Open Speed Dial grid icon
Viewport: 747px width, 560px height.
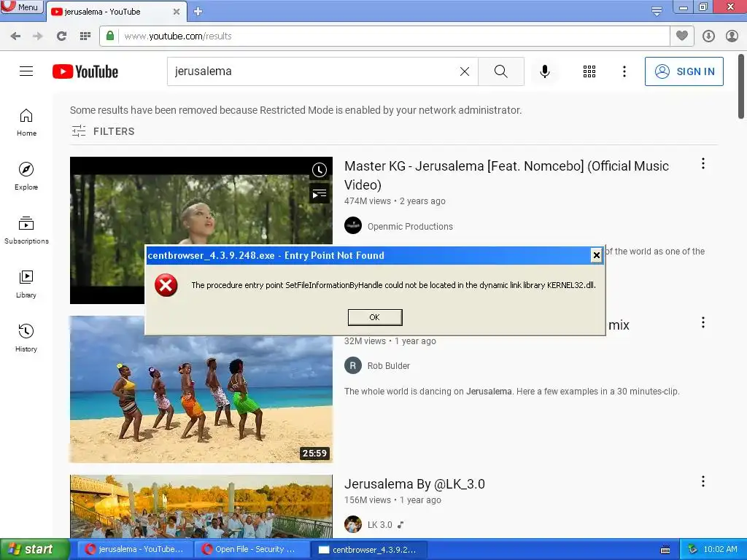pyautogui.click(x=85, y=36)
